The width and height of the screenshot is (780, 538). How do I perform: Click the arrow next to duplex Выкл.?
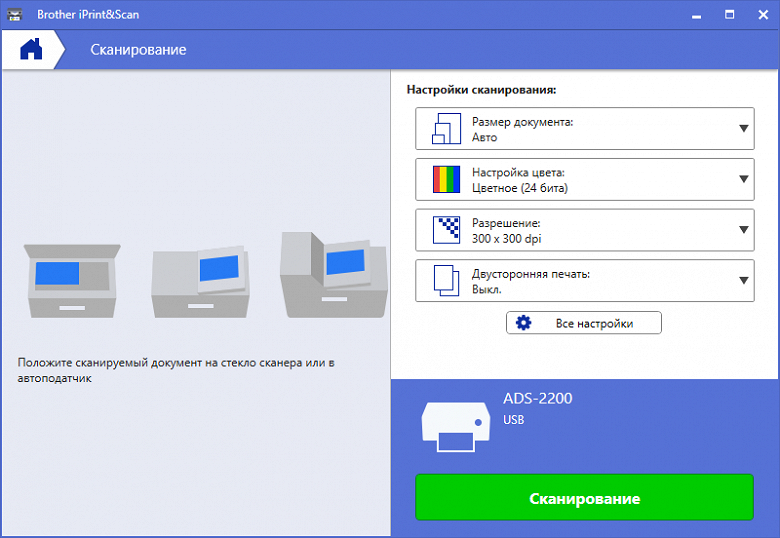coord(744,280)
